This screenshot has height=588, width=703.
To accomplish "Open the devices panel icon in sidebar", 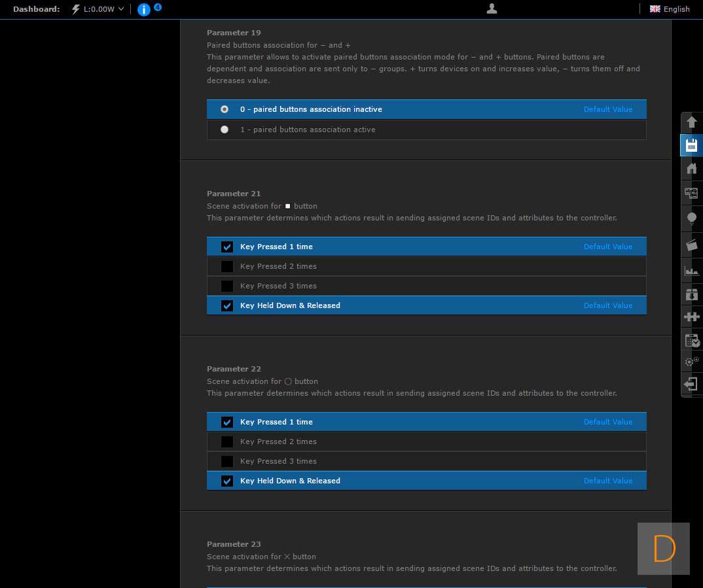I will click(691, 193).
